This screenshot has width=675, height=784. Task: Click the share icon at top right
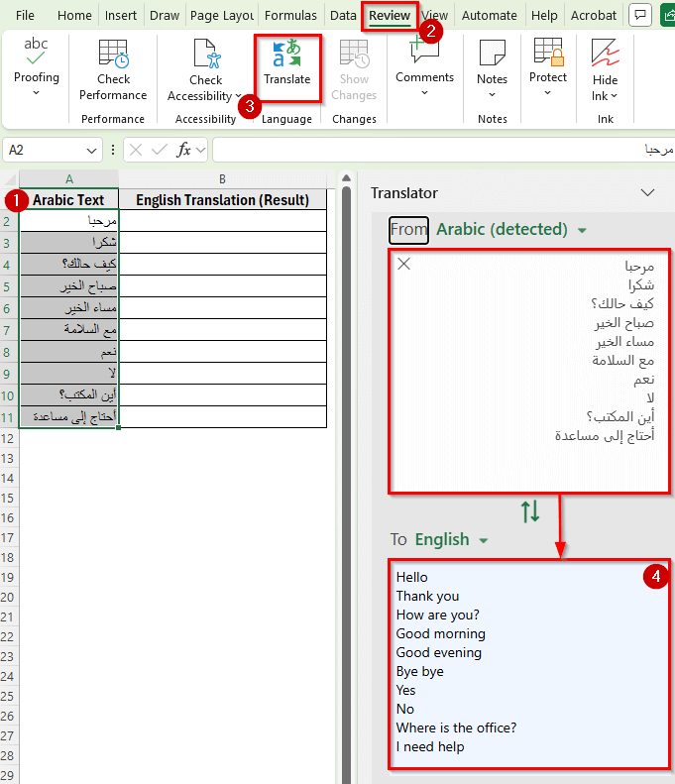pos(668,16)
